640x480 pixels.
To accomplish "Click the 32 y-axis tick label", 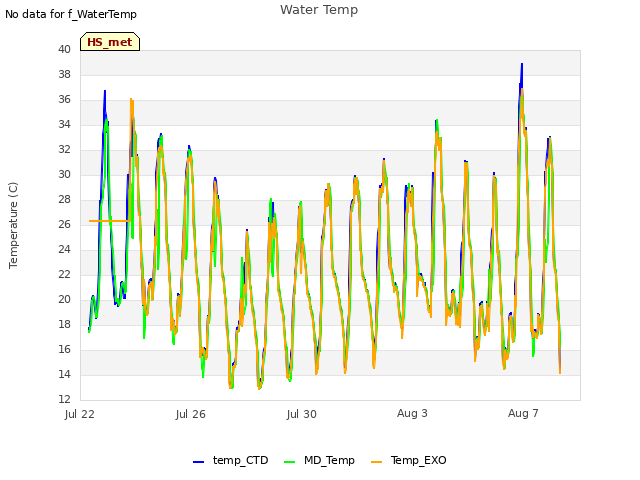I will click(64, 149).
